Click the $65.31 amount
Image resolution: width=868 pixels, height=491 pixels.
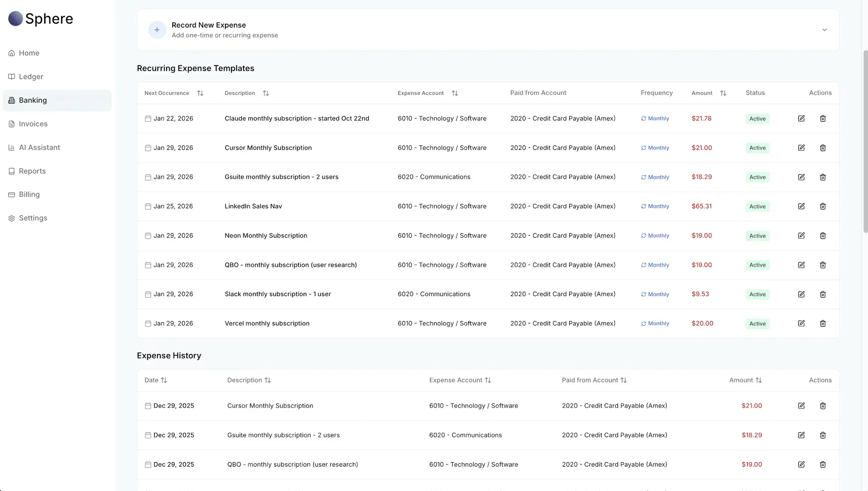click(x=701, y=206)
